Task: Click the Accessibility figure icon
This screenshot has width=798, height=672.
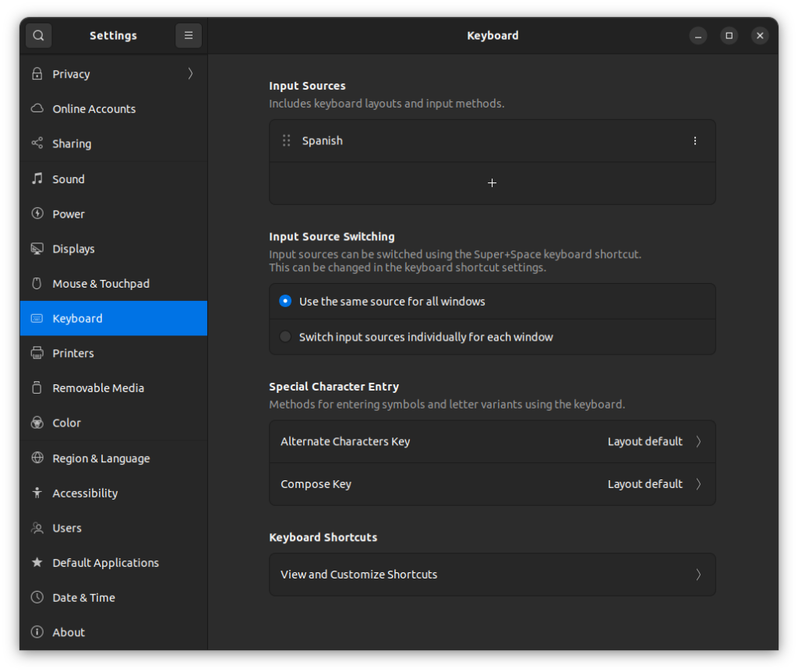Action: pyautogui.click(x=37, y=493)
